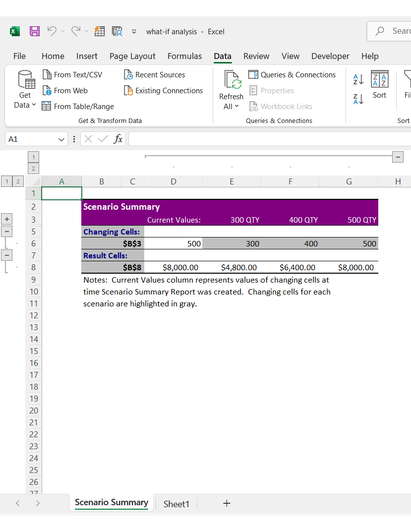This screenshot has width=411, height=532.
Task: Collapse Changing Cells group at row 5
Action: (x=7, y=232)
